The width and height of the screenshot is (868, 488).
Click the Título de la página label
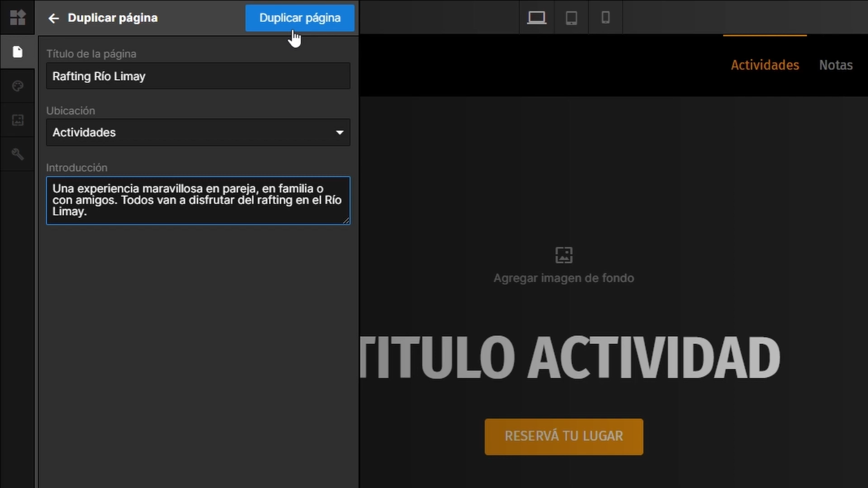pos(92,54)
